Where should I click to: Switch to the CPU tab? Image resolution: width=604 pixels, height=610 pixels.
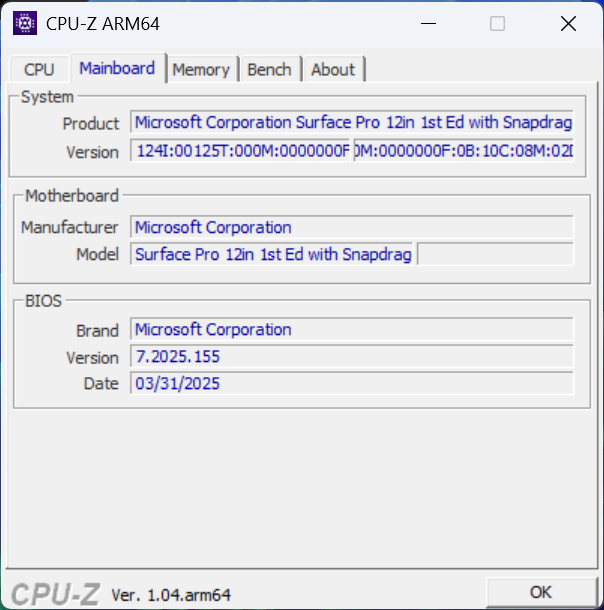tap(39, 69)
